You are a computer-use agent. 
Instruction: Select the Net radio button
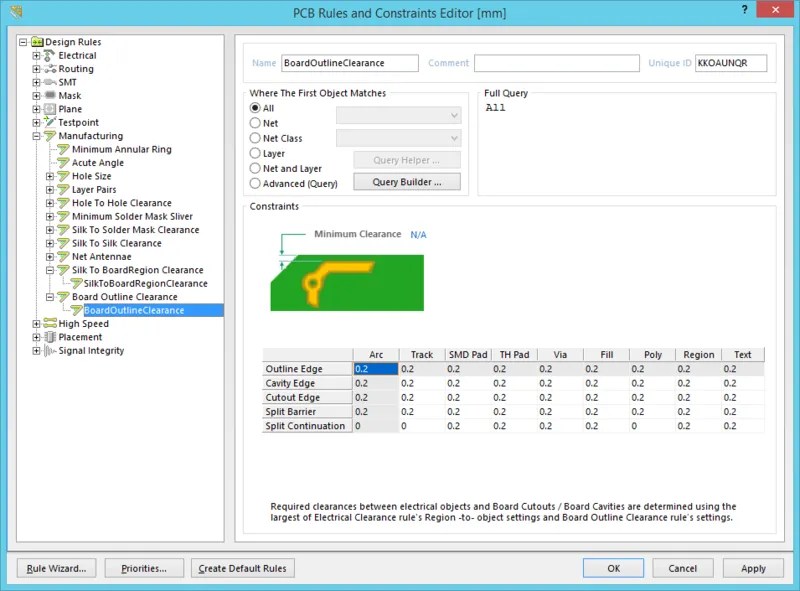255,123
